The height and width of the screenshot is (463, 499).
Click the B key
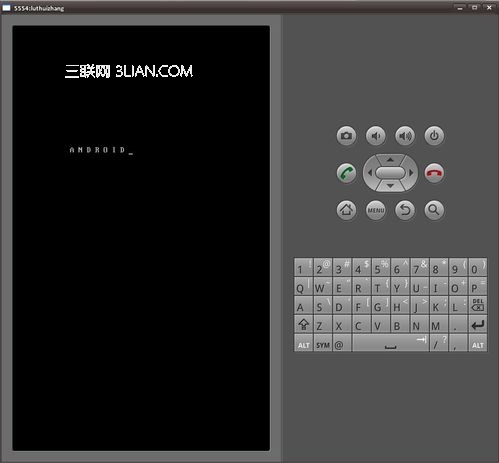pyautogui.click(x=400, y=324)
